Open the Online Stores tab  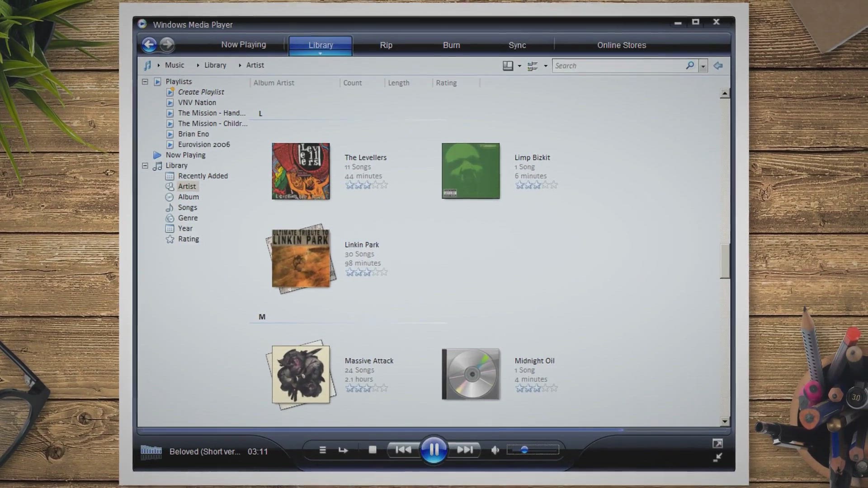(622, 45)
